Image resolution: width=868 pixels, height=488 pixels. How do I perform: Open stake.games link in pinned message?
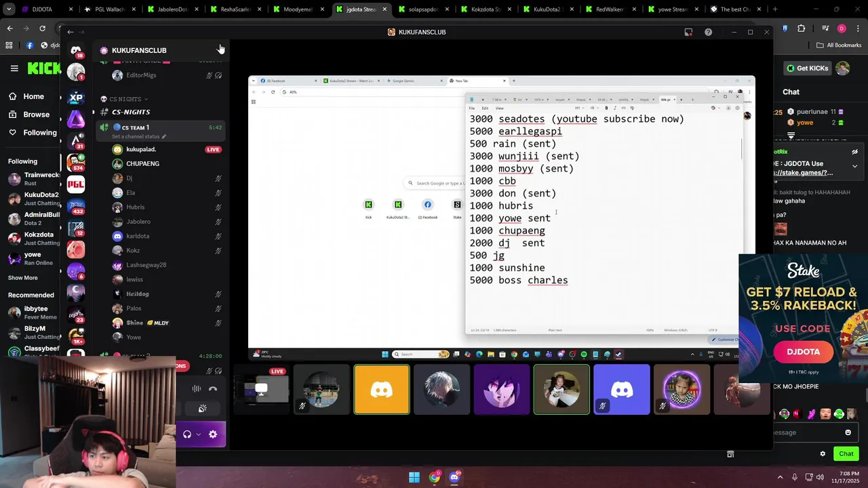click(802, 173)
